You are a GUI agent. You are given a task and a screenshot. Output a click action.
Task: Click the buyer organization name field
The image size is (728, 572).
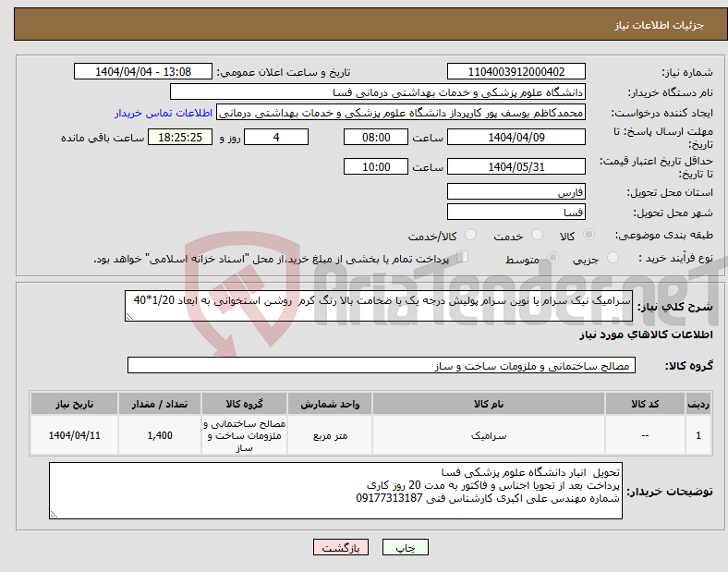[x=378, y=91]
